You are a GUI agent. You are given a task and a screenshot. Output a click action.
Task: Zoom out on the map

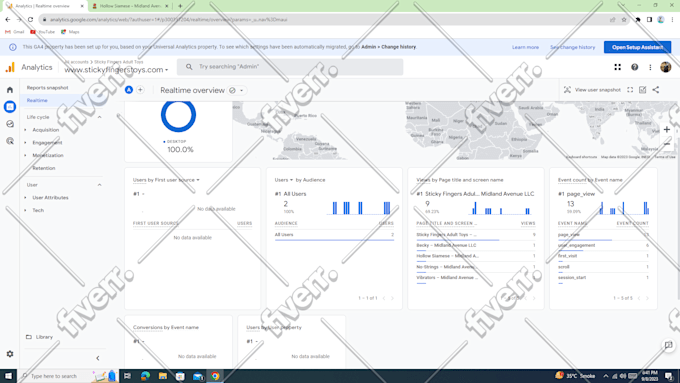point(667,144)
